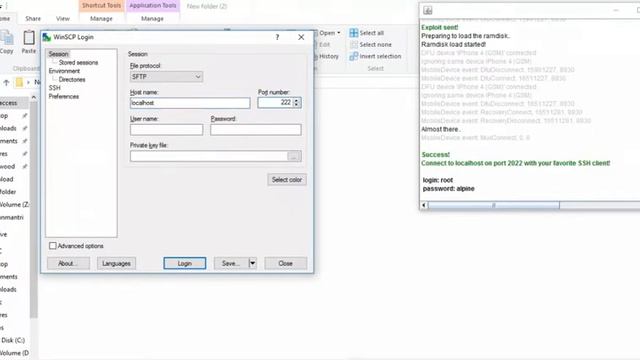This screenshot has width=640, height=360.
Task: Click in the Host name field
Action: pyautogui.click(x=190, y=103)
